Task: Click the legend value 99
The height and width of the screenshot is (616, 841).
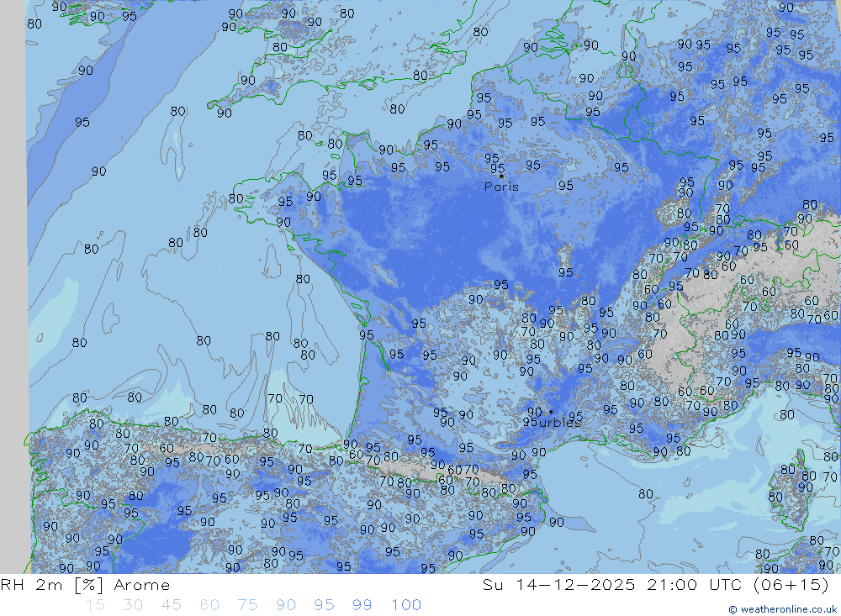Action: coord(362,605)
